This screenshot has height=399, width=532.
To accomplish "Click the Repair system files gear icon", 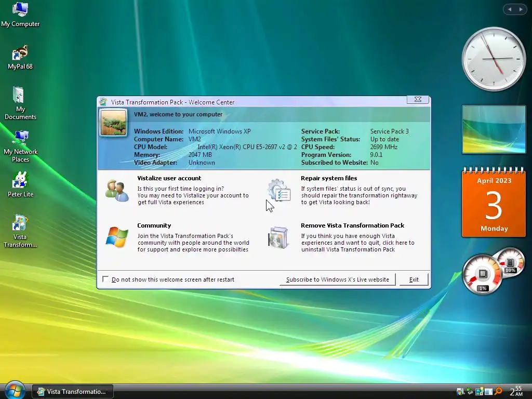I will coord(279,190).
